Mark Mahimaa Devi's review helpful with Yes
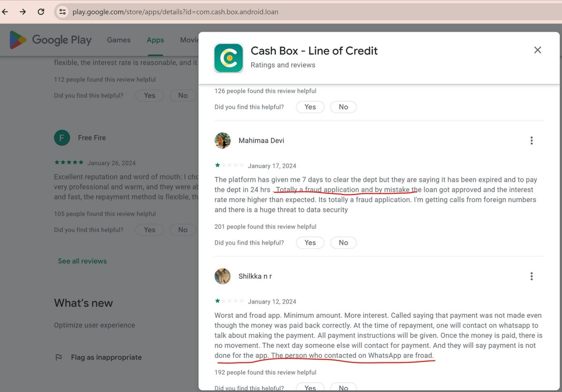Viewport: 562px width, 392px height. (x=310, y=243)
